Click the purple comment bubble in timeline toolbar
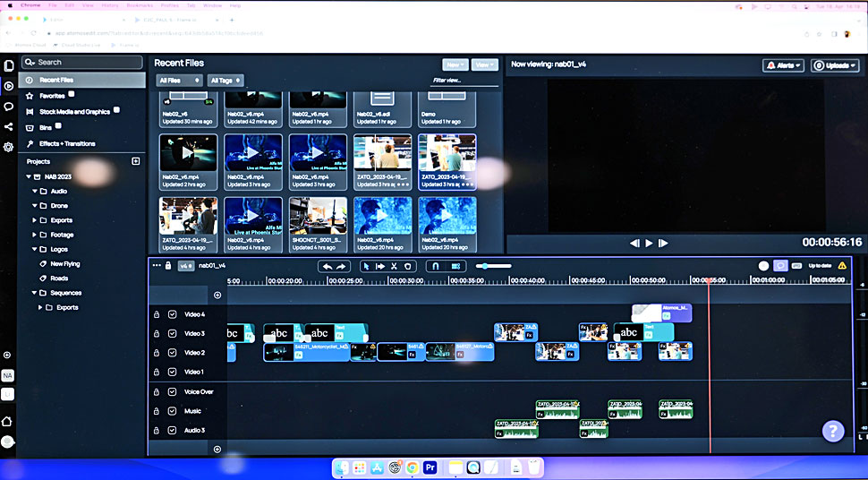 pyautogui.click(x=780, y=266)
